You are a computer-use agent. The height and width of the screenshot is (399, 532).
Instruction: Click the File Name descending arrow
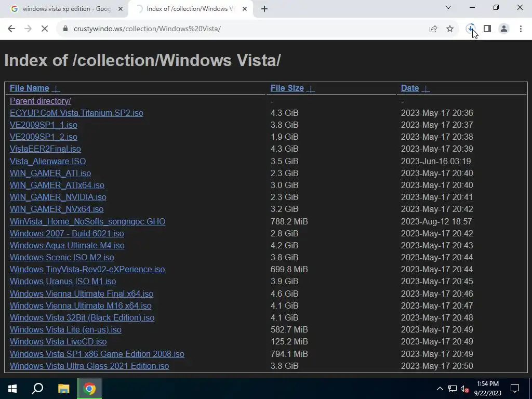tap(56, 89)
